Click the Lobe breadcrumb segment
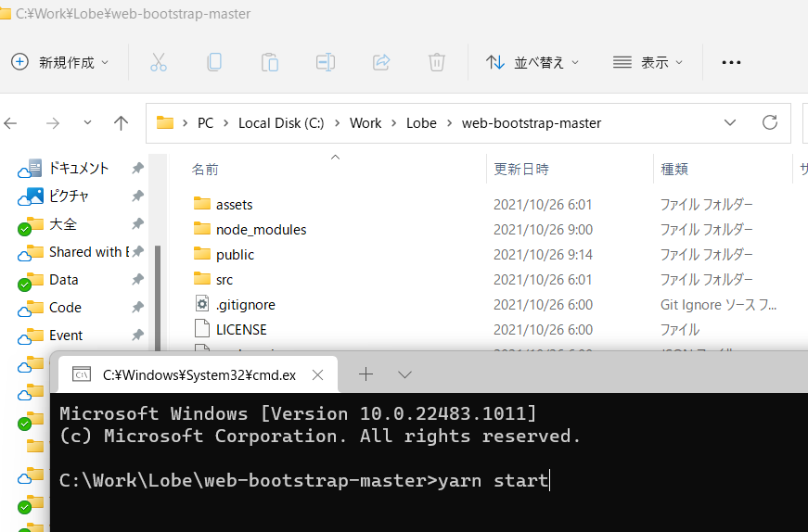Viewport: 808px width, 532px height. (421, 123)
